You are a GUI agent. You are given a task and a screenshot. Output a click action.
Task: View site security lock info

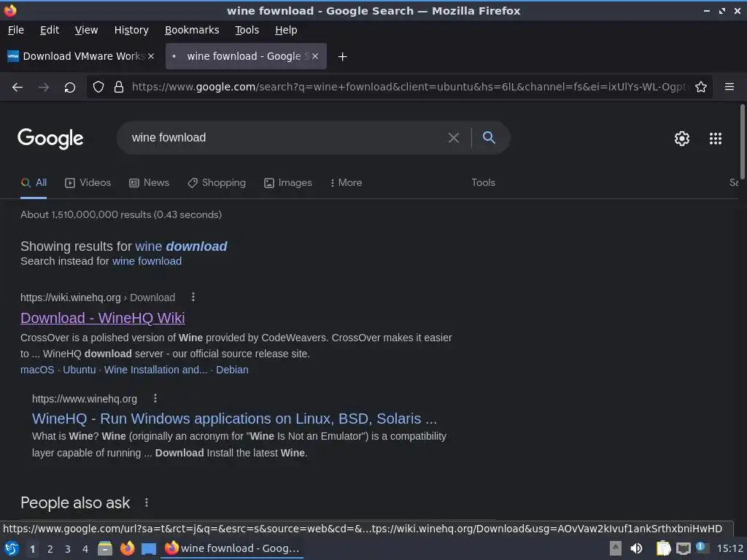tap(119, 87)
